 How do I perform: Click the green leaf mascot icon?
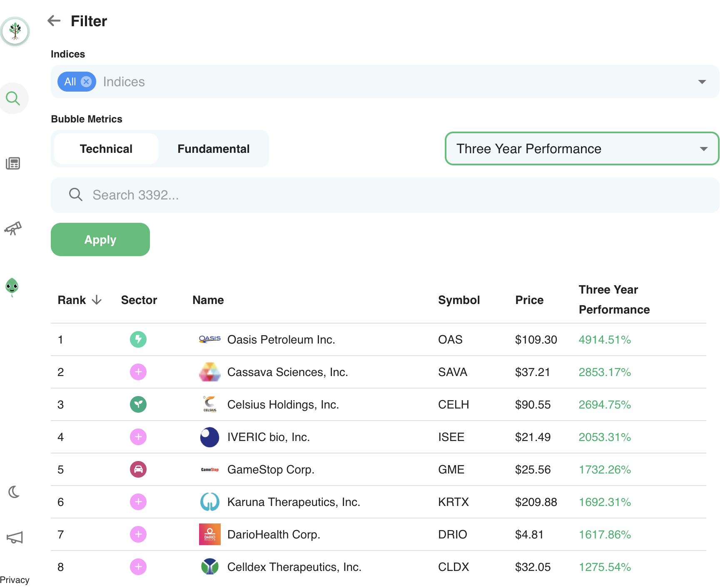[12, 287]
